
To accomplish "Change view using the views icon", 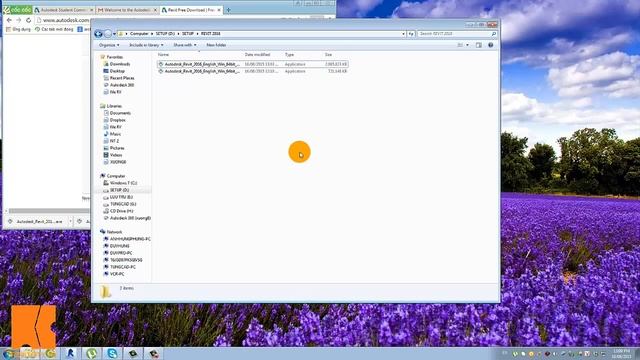I will coord(460,45).
